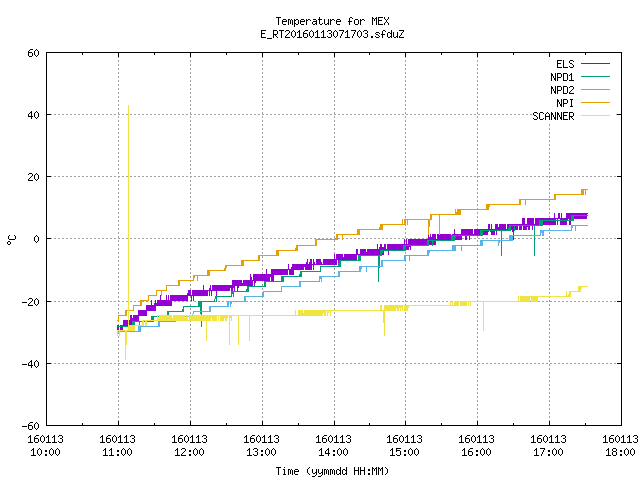Click the y-axis label 40

[x=33, y=115]
